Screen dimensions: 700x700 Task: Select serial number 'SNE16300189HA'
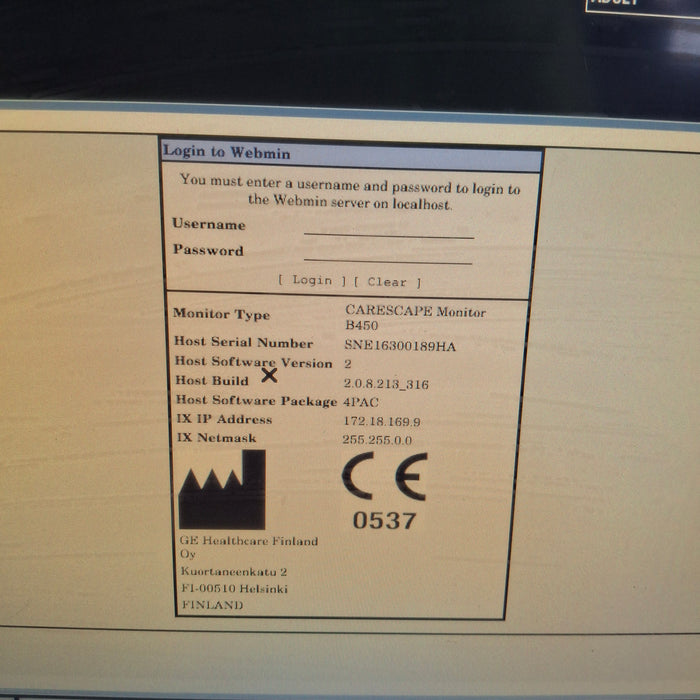(x=400, y=346)
